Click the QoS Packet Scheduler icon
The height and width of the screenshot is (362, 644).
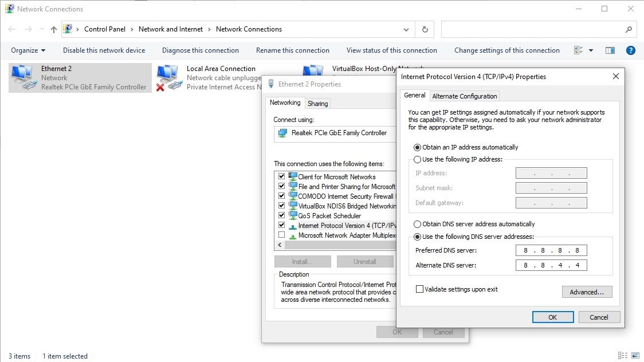(292, 215)
